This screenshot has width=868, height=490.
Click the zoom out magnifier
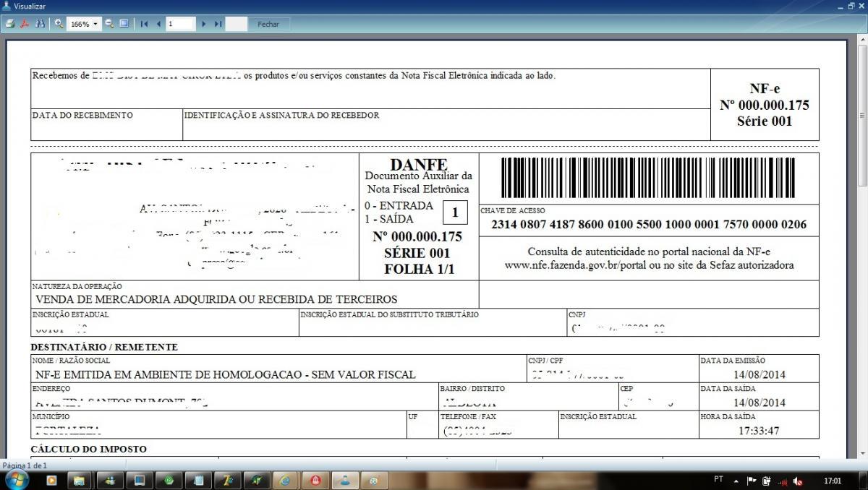tap(110, 24)
